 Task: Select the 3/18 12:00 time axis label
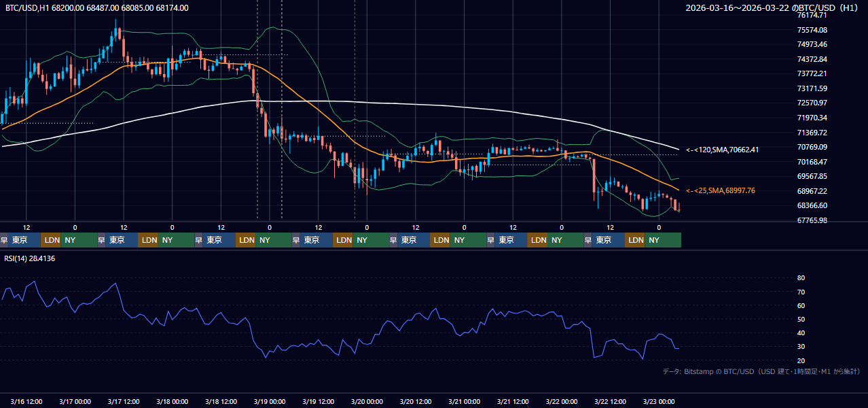click(x=221, y=401)
